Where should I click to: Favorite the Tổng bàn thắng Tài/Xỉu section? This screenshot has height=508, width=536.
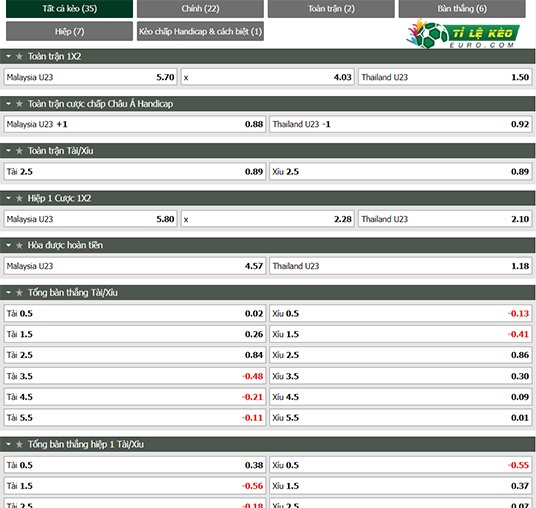coord(19,293)
